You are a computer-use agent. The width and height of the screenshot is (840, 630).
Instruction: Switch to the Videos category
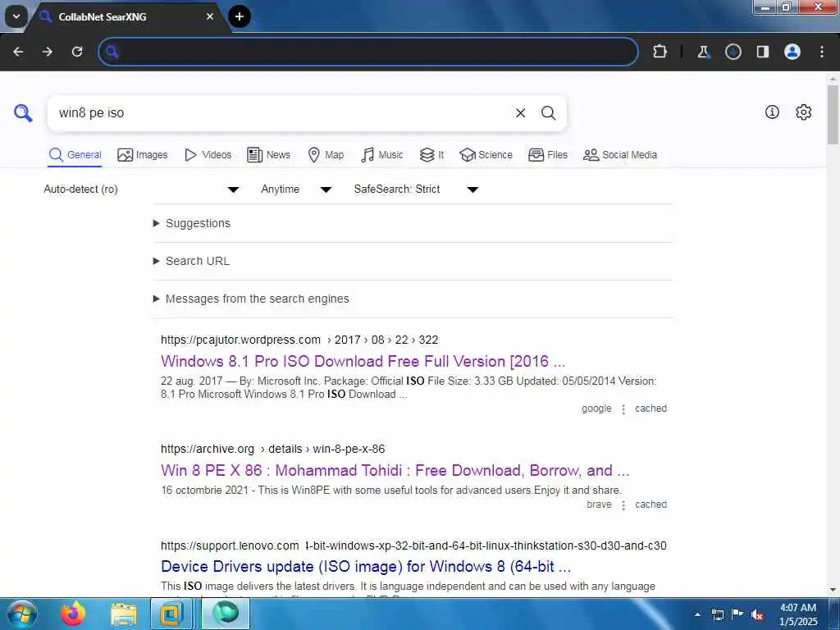[208, 155]
